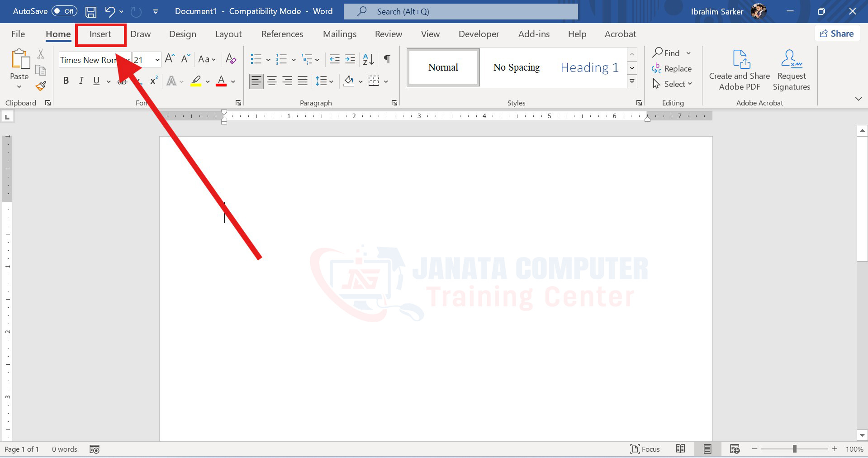The width and height of the screenshot is (868, 458).
Task: Click the Share button
Action: point(837,34)
